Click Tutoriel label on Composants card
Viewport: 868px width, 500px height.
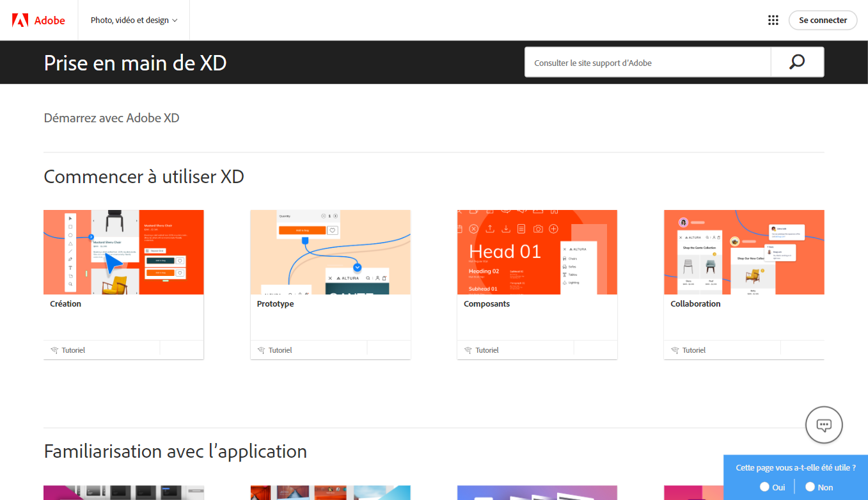pyautogui.click(x=487, y=350)
